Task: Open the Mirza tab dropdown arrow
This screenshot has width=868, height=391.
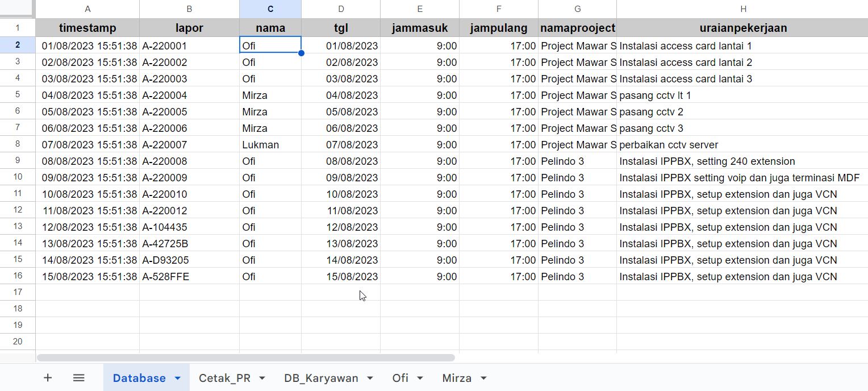Action: tap(483, 378)
